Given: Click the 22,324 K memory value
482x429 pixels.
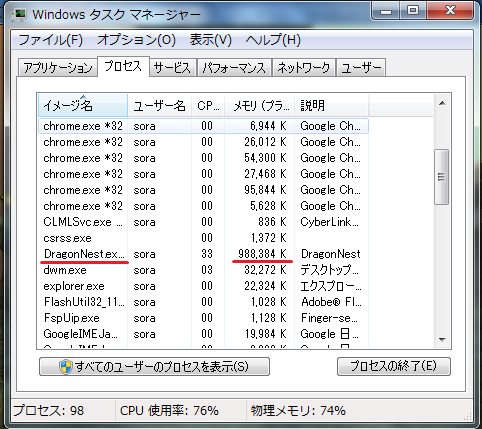Looking at the screenshot, I should click(x=265, y=286).
